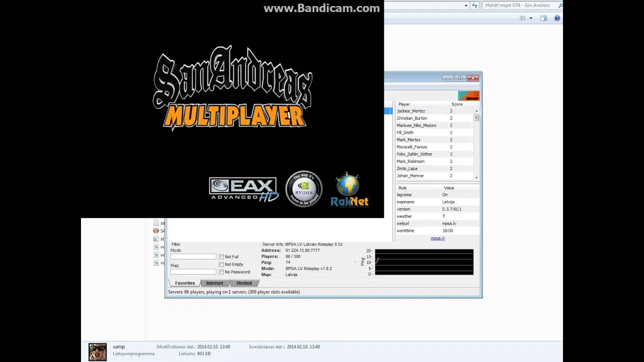Click the Explorer change view icon
This screenshot has height=362, width=644.
click(x=523, y=18)
